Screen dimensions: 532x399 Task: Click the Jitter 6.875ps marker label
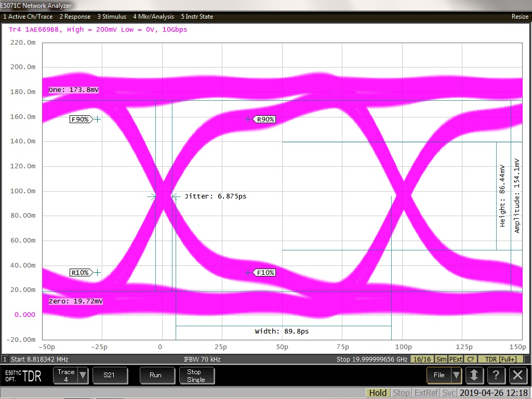click(208, 196)
